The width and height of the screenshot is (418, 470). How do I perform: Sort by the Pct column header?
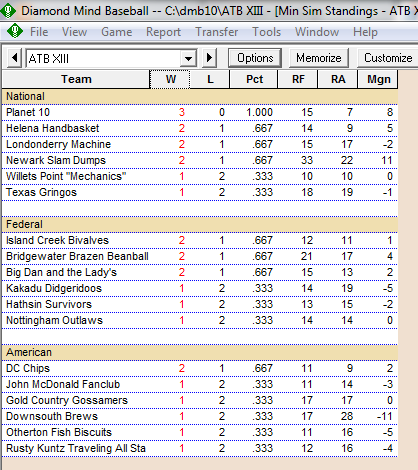[254, 79]
